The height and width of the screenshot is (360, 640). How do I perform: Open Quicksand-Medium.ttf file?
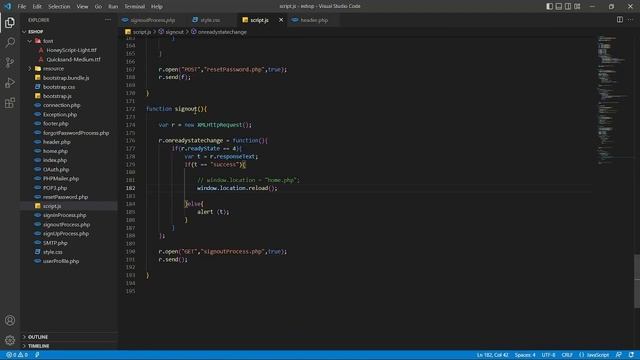click(x=73, y=59)
